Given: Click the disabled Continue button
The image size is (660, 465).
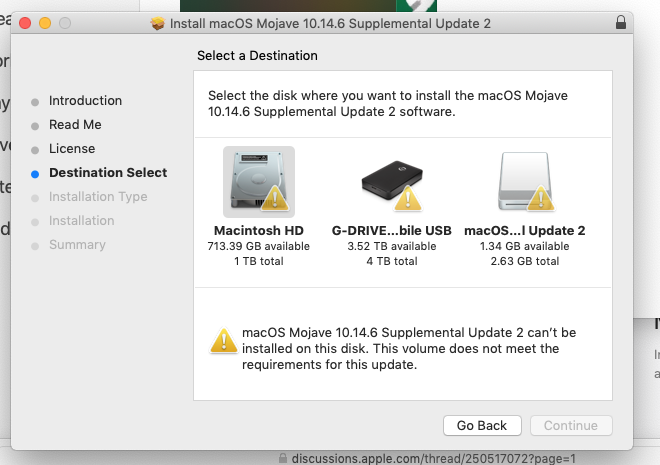Looking at the screenshot, I should (571, 425).
